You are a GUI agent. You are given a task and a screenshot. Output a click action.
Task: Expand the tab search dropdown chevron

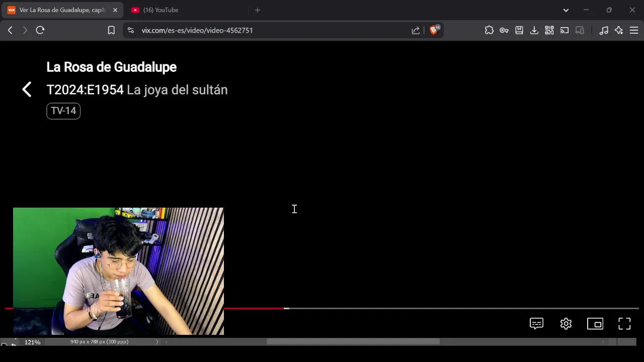click(566, 10)
